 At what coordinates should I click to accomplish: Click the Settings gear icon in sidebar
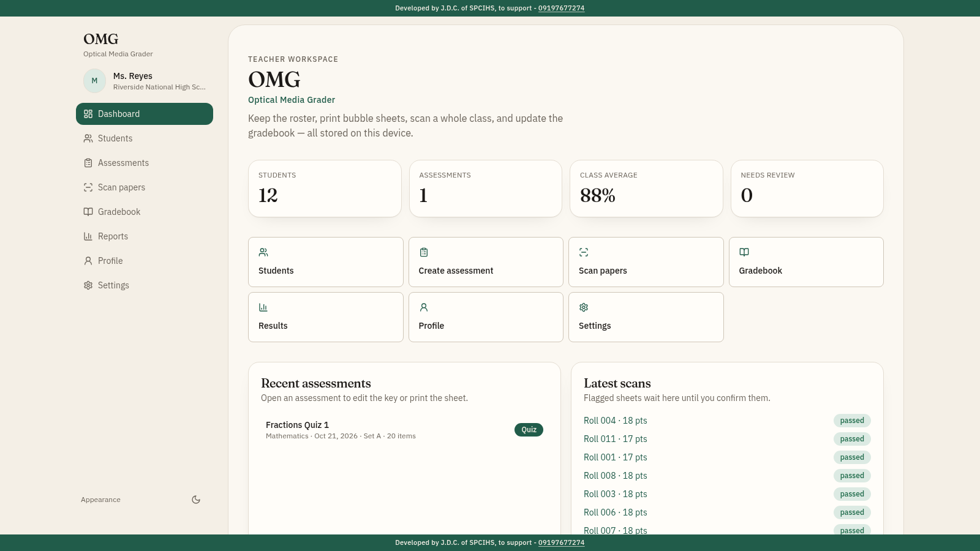coord(88,285)
